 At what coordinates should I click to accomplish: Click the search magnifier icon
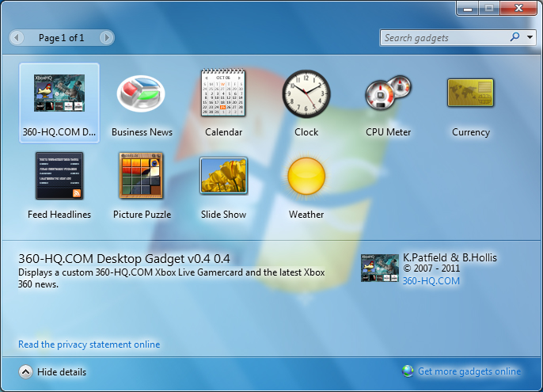[x=515, y=36]
